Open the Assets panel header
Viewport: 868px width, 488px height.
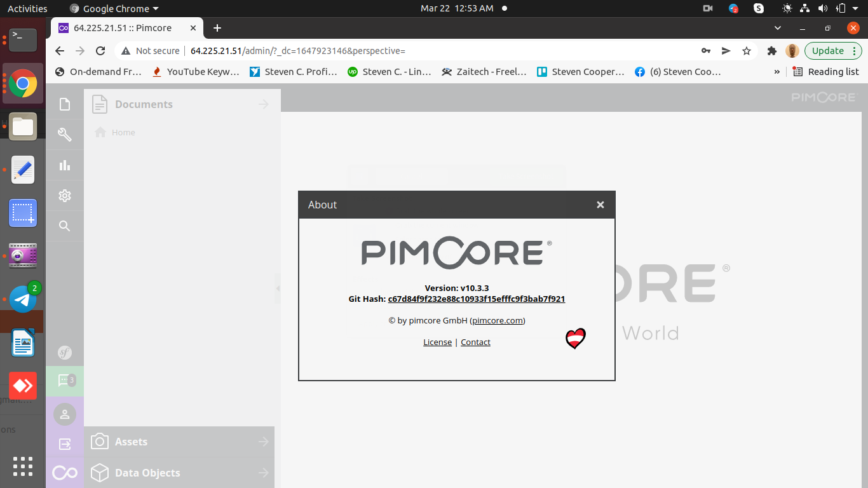pyautogui.click(x=179, y=442)
